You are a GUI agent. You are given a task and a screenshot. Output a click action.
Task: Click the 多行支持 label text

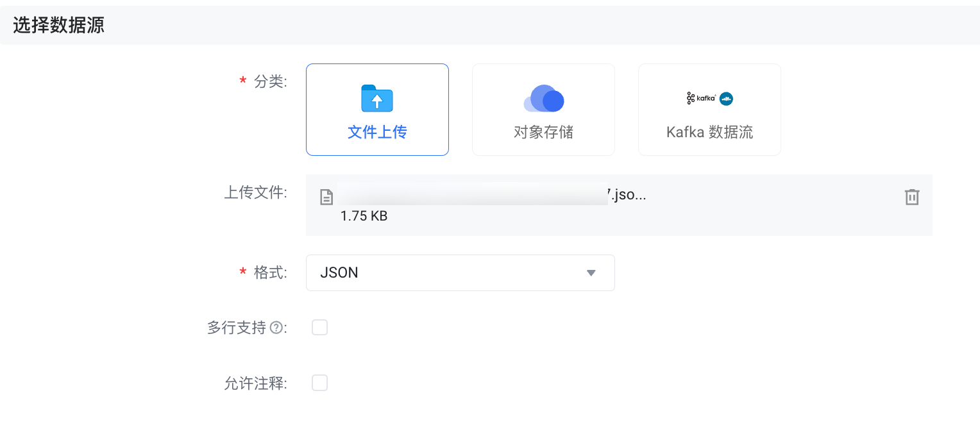[x=236, y=328]
